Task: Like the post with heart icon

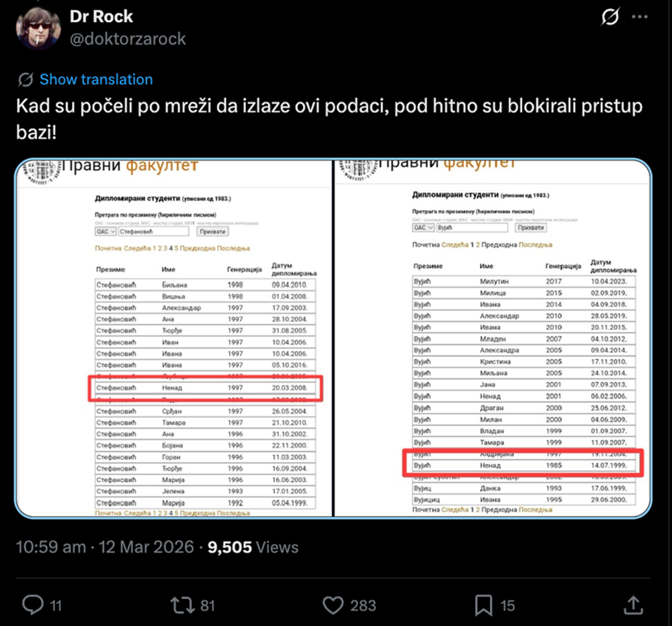Action: [x=333, y=605]
